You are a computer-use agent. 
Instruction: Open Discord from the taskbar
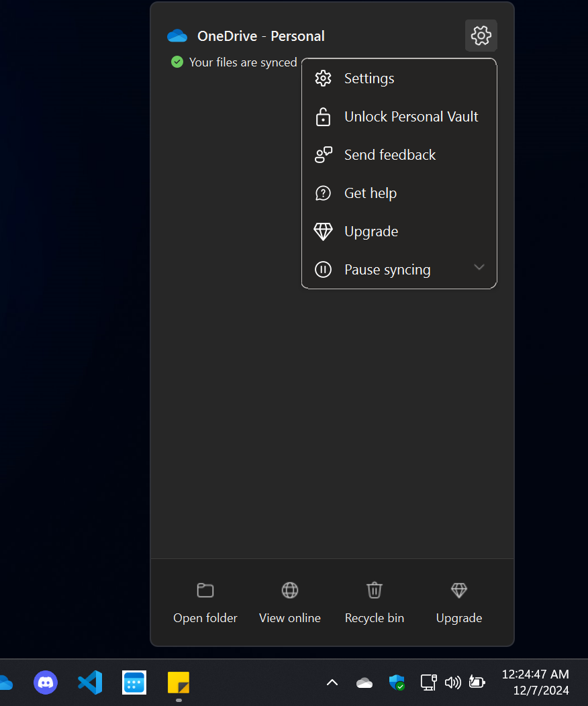tap(46, 683)
